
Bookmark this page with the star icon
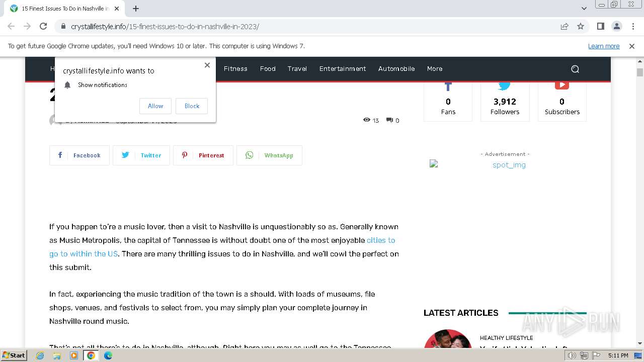point(581,26)
